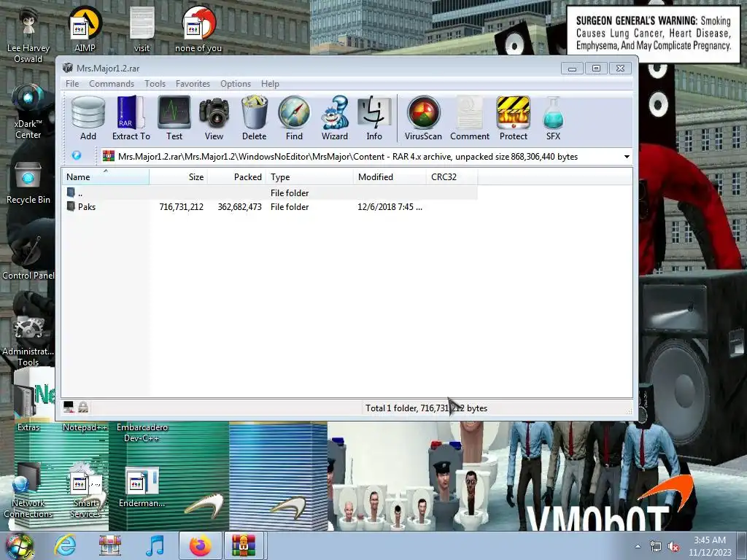
Task: Click the Windows Start orb
Action: pyautogui.click(x=19, y=545)
